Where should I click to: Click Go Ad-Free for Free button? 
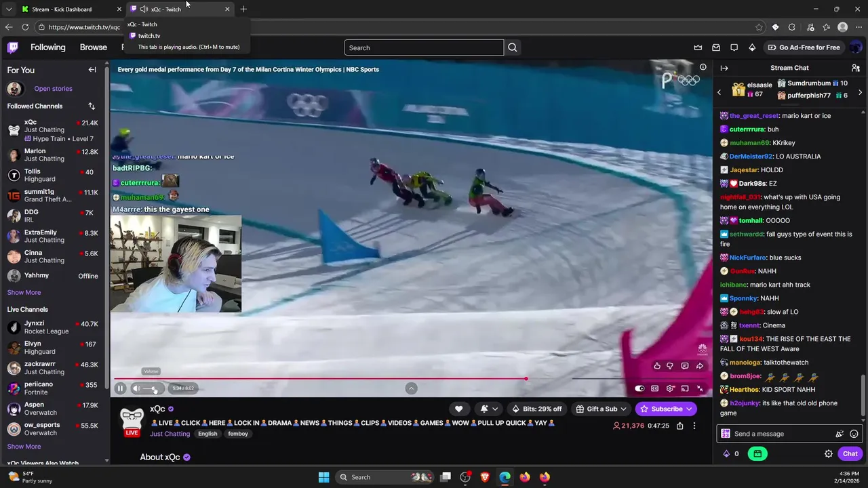[x=804, y=47]
